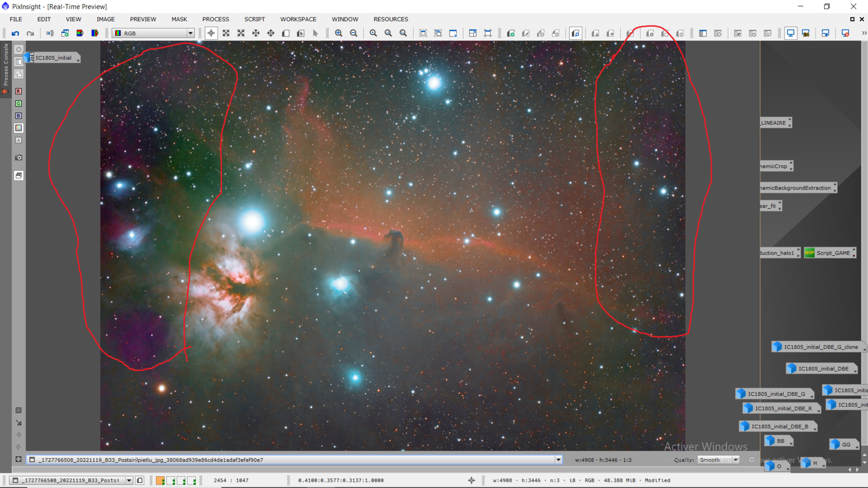Open the status bar view selector dropdown

[129, 480]
